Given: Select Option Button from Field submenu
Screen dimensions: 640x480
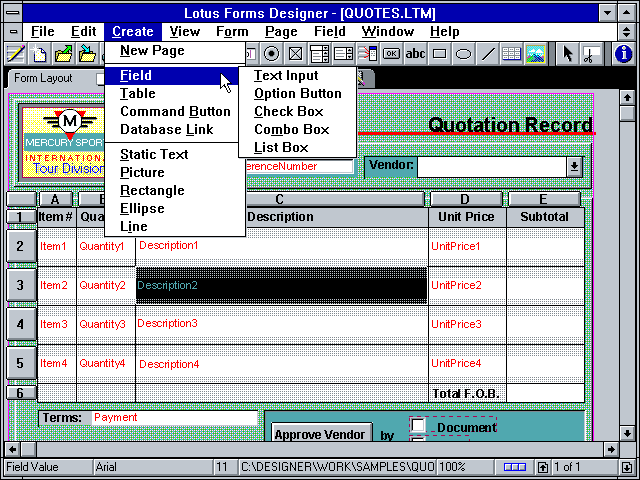Looking at the screenshot, I should (298, 93).
